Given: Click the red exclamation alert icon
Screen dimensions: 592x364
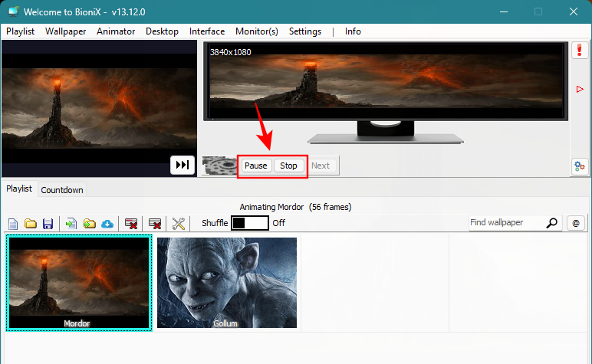Looking at the screenshot, I should (580, 50).
